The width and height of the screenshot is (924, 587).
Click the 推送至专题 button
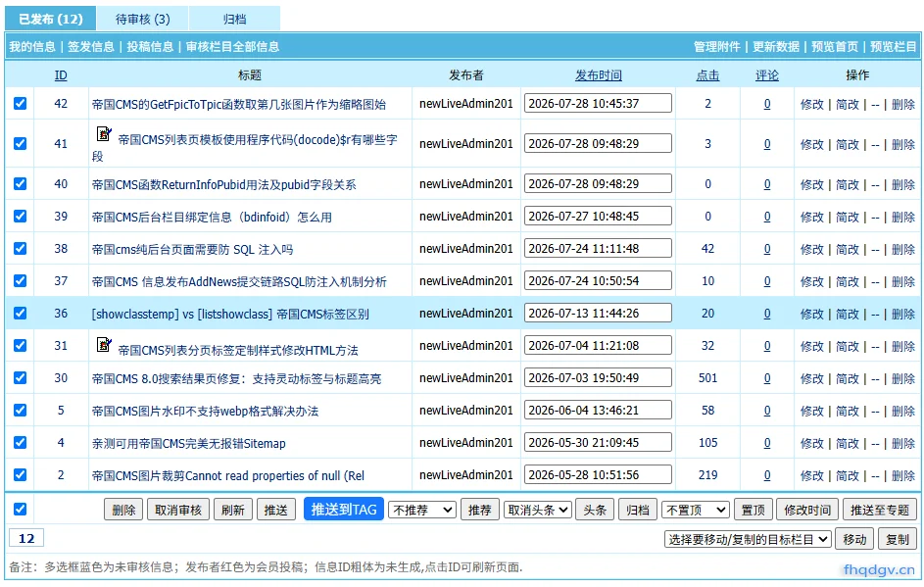880,510
